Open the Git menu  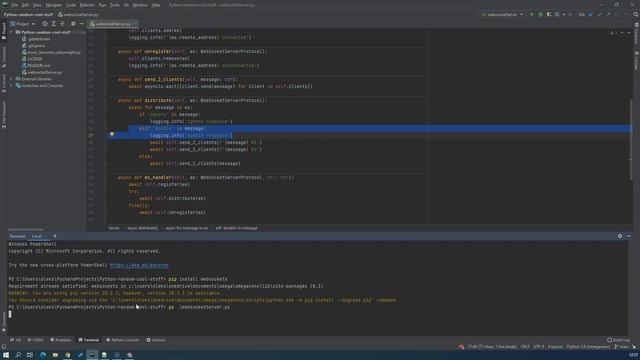coord(126,5)
